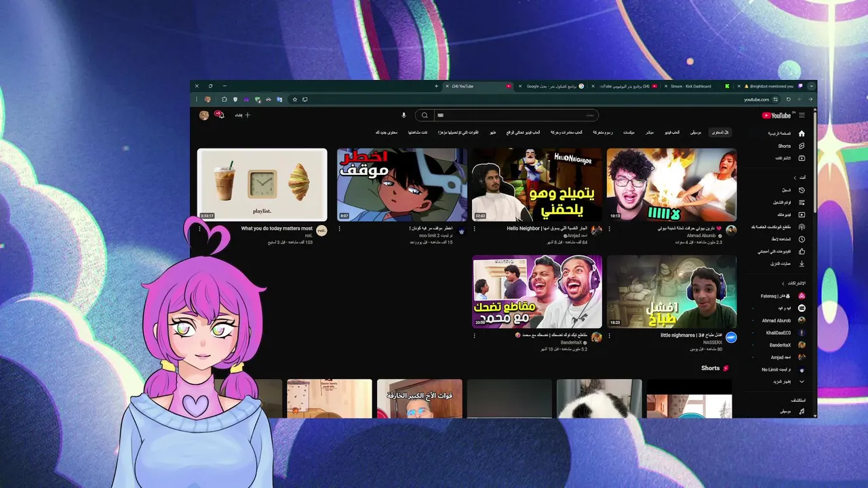The image size is (868, 488).
Task: Click the YouTube logo
Action: (x=776, y=115)
